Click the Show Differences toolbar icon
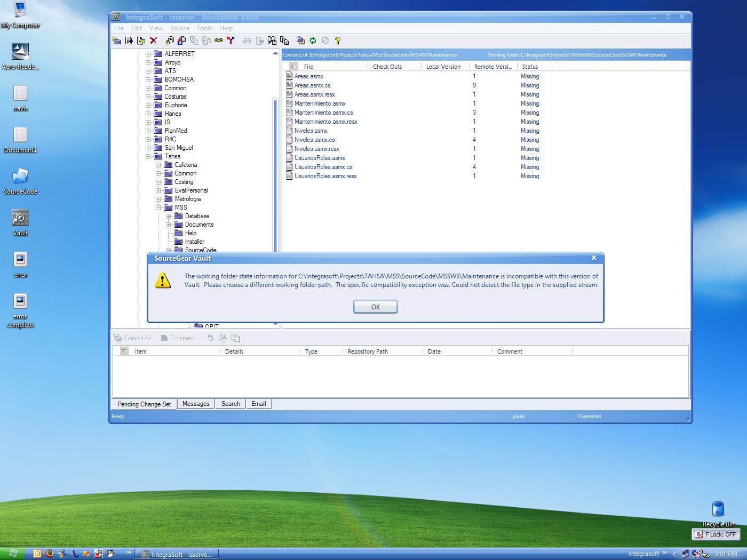 click(272, 41)
